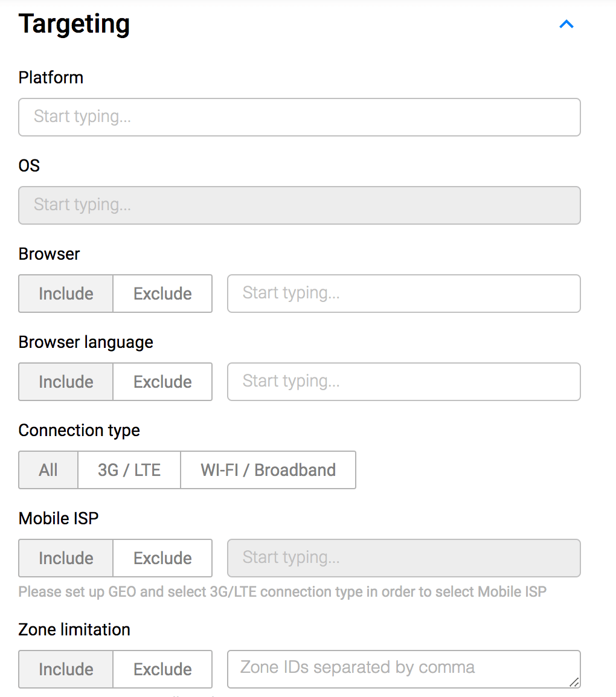Image resolution: width=616 pixels, height=697 pixels.
Task: Click the Browser language typing field
Action: coord(403,382)
